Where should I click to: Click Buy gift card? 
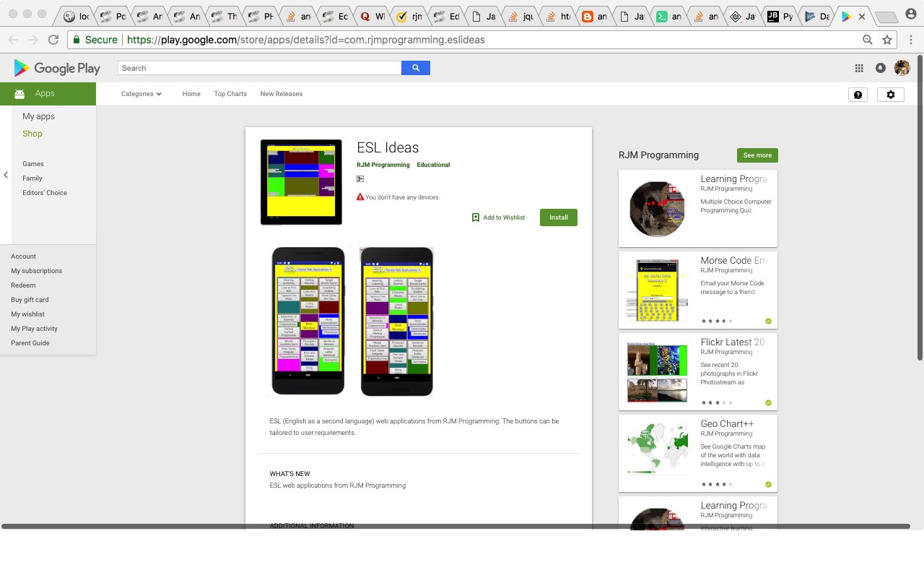(30, 300)
